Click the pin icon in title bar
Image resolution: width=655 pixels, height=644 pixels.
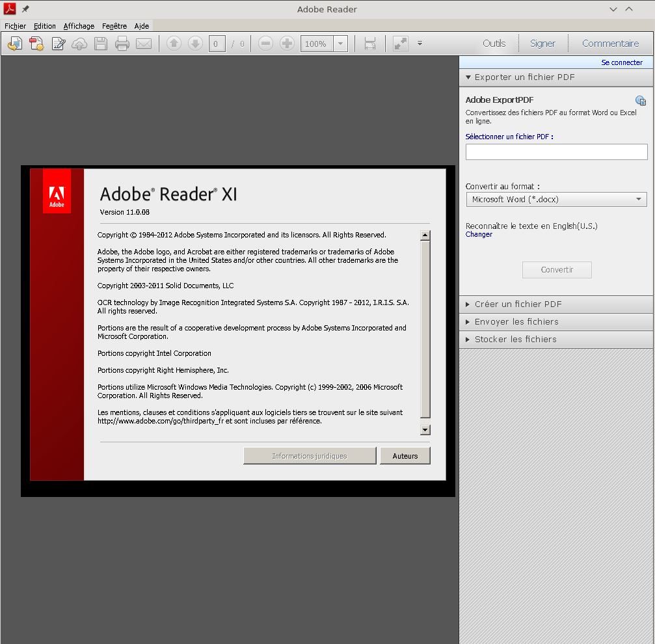pyautogui.click(x=25, y=8)
